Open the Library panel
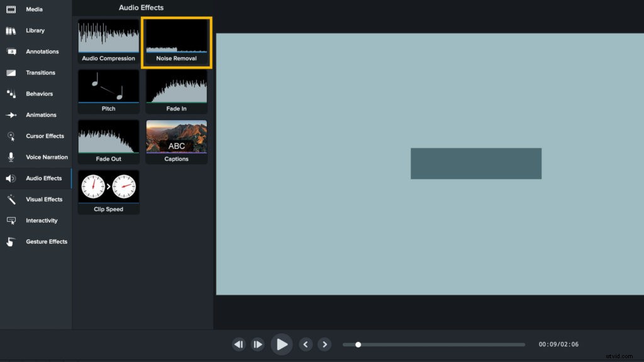Viewport: 644px width, 362px height. click(35, 30)
